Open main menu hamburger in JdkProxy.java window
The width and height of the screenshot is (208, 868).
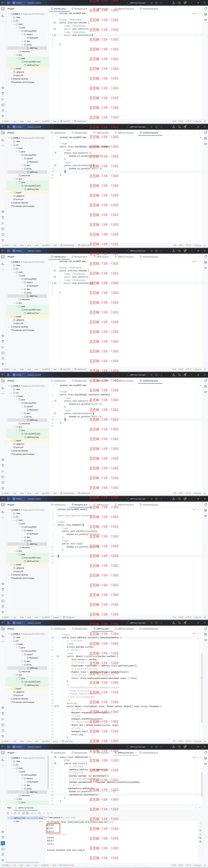8,623
